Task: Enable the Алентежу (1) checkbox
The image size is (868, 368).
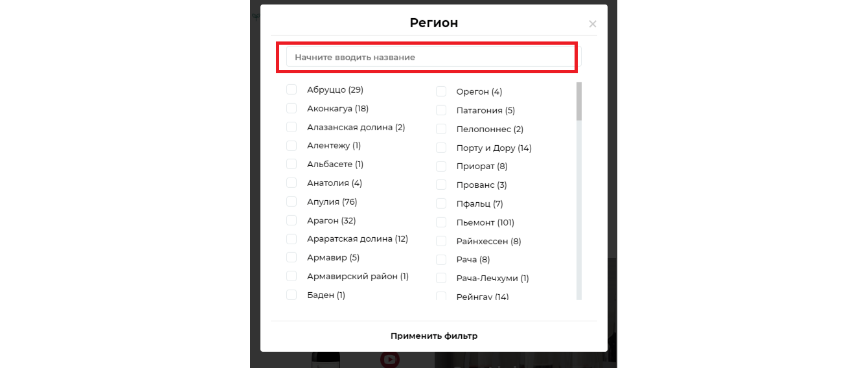Action: pos(291,146)
